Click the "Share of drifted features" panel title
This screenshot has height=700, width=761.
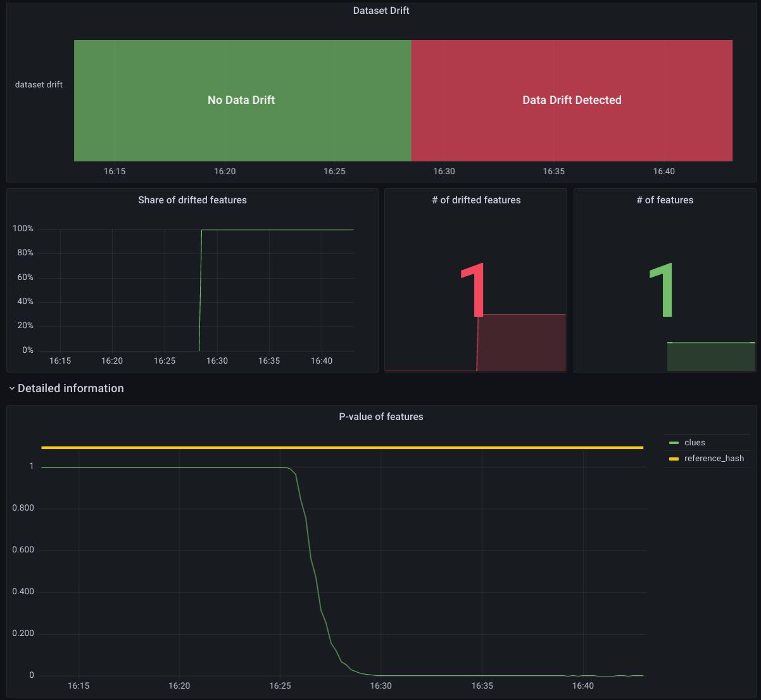point(192,200)
